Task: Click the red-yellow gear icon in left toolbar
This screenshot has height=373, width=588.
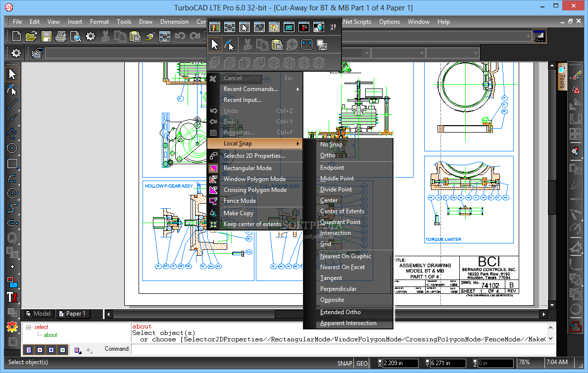Action: [x=12, y=327]
